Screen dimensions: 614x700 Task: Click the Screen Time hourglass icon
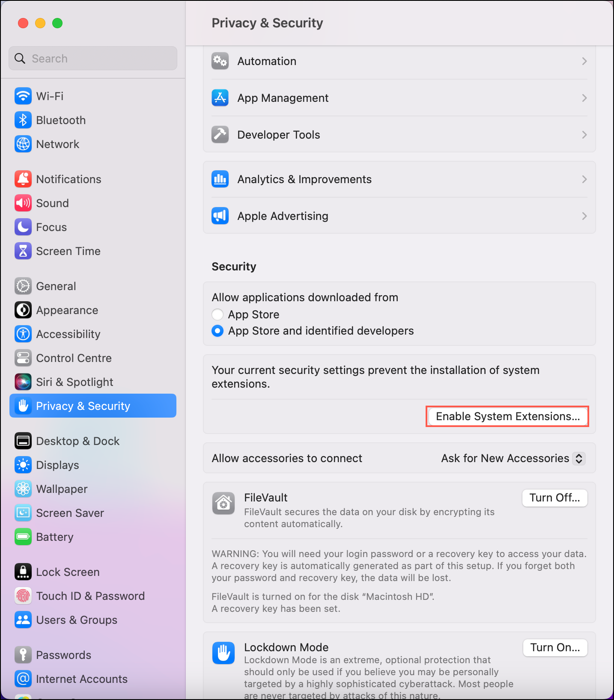pyautogui.click(x=23, y=251)
